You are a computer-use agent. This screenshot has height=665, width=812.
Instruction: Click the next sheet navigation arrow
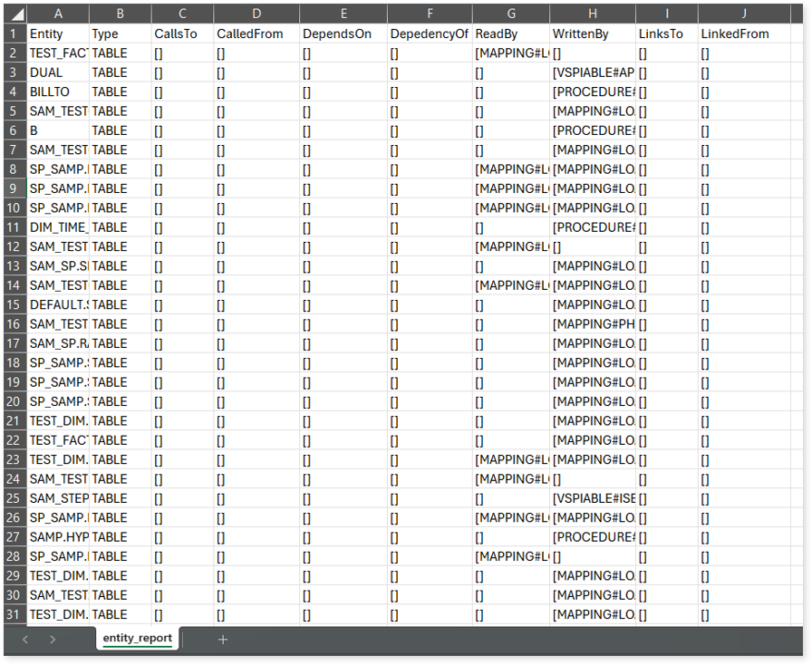point(53,639)
